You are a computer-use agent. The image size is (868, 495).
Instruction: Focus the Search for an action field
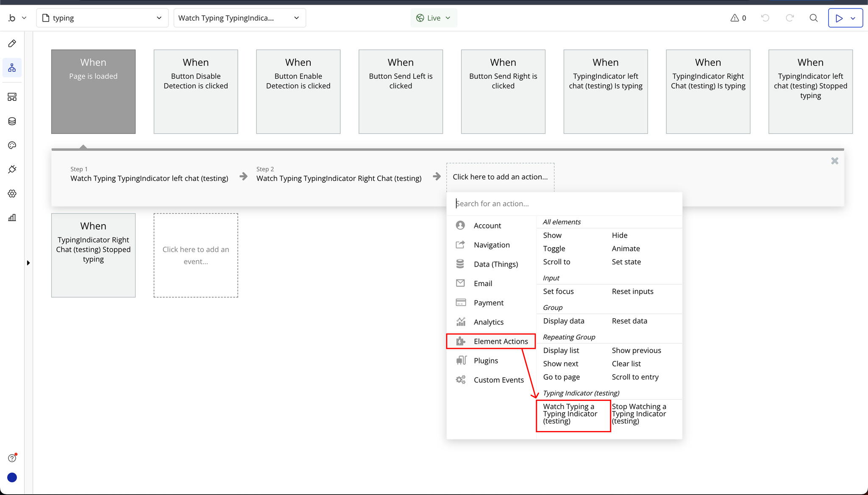(564, 203)
